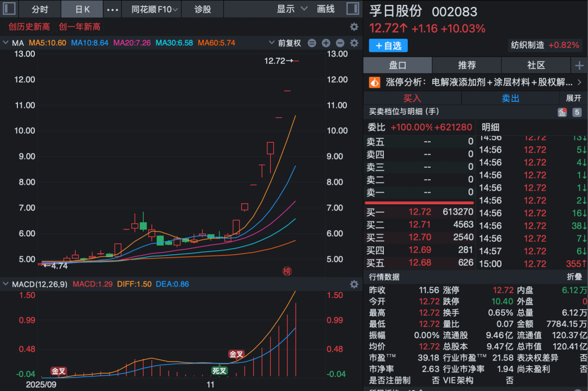
Task: Click the stock code 002083
Action: point(454,12)
